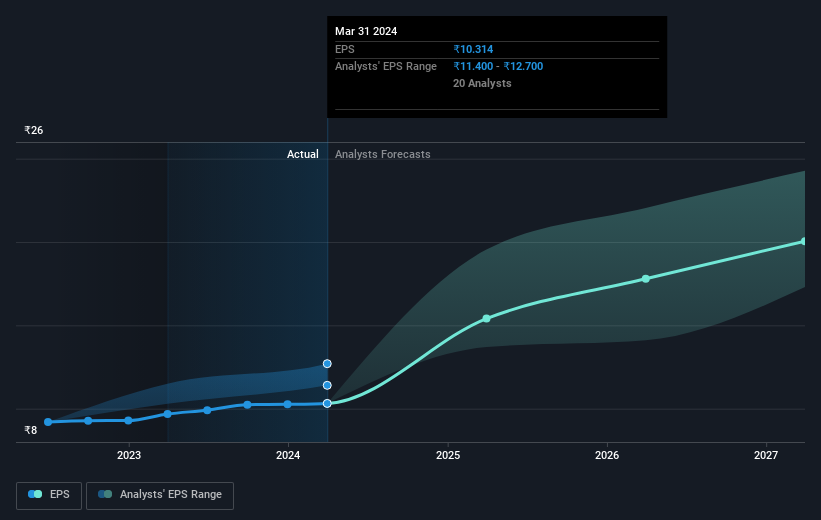The height and width of the screenshot is (520, 821).
Task: Click the Analysts' EPS Range legend icon
Action: click(105, 494)
